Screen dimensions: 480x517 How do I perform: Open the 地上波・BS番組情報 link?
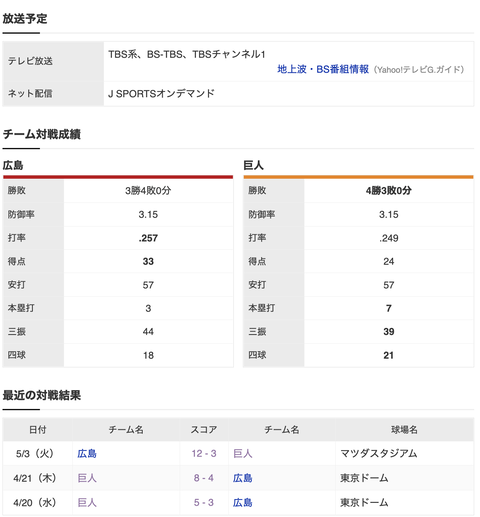323,69
